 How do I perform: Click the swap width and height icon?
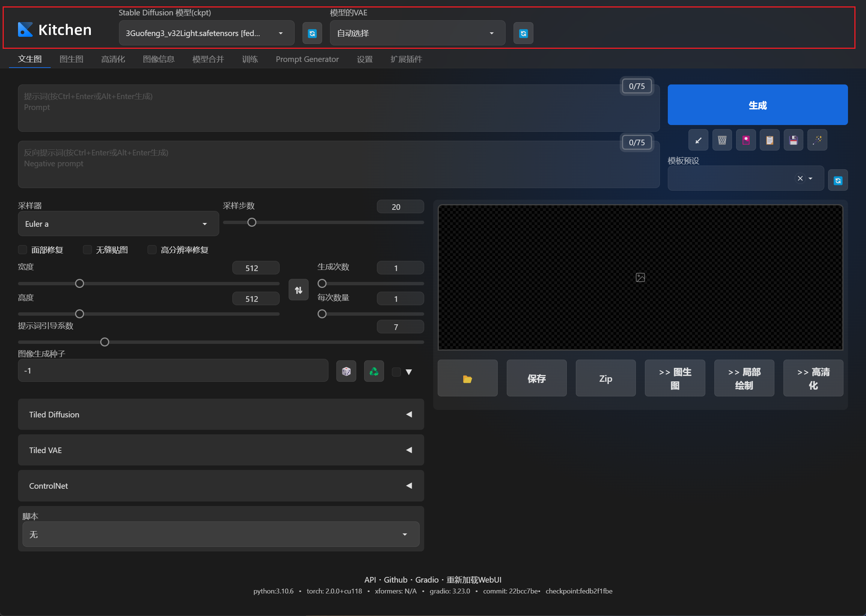coord(298,290)
